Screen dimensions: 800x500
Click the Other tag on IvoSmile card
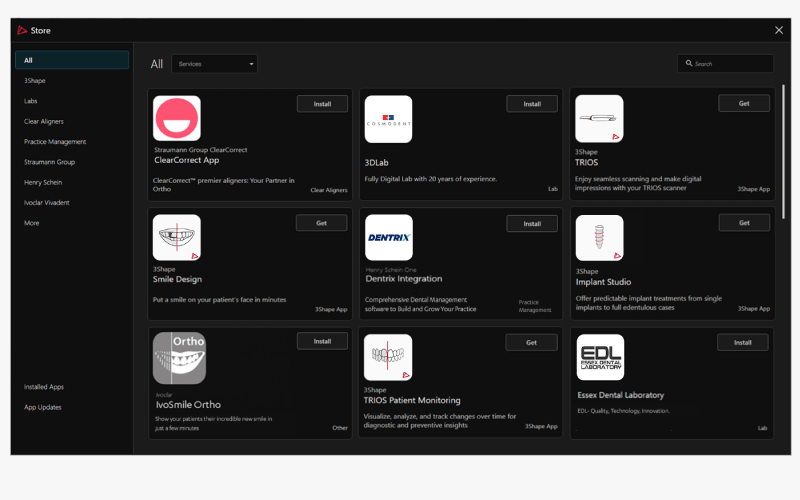point(340,428)
